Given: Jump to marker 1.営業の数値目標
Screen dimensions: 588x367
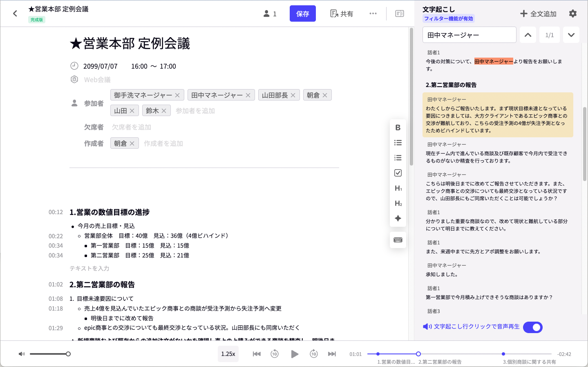Looking at the screenshot, I should click(378, 354).
